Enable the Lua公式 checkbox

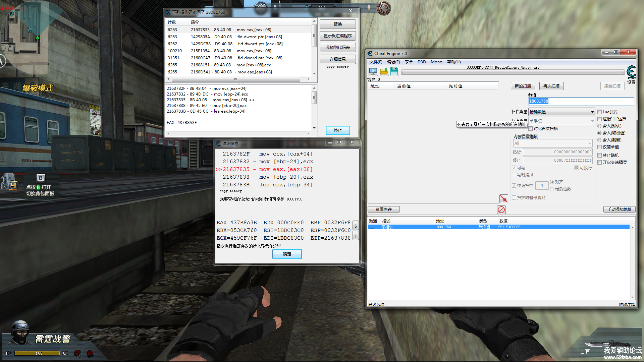[599, 112]
